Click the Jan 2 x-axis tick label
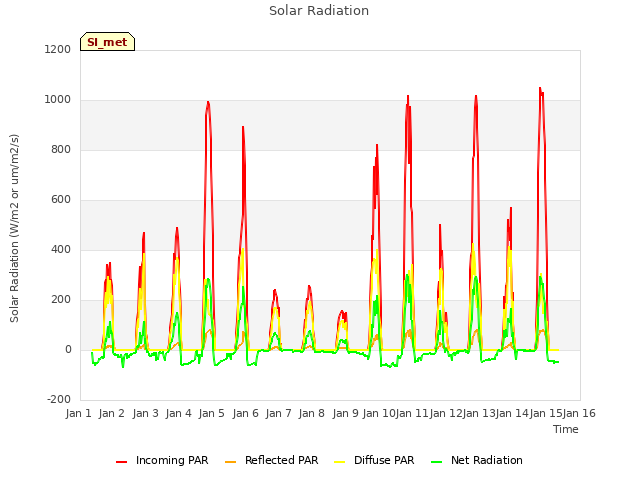Screen dimensions: 640x480 click(x=112, y=413)
